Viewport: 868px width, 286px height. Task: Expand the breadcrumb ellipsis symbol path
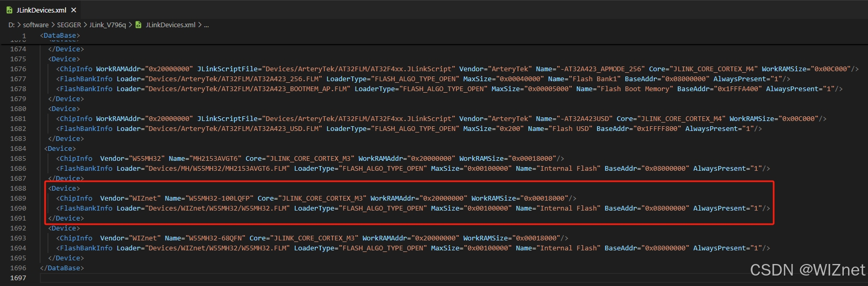point(206,25)
